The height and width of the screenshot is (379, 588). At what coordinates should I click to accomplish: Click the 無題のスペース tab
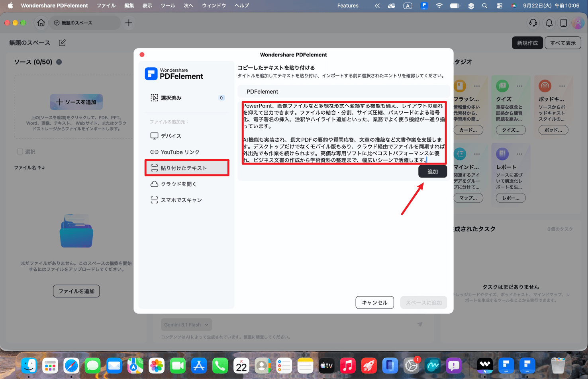(x=85, y=23)
